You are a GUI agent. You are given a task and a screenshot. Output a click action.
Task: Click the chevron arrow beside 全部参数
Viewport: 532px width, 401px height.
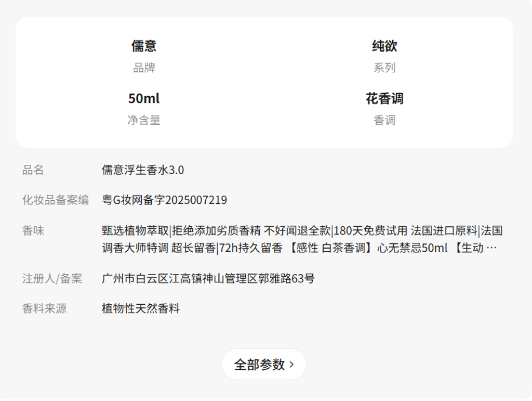tap(291, 364)
